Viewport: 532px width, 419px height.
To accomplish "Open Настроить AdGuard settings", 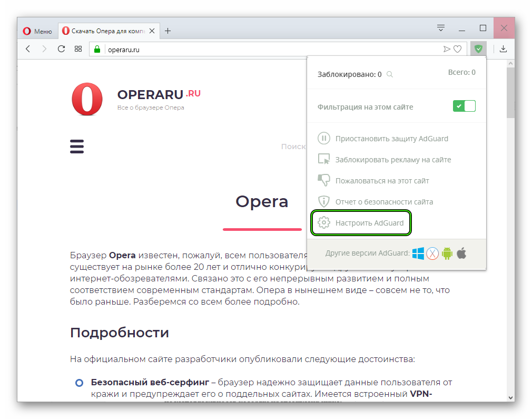I will [361, 223].
